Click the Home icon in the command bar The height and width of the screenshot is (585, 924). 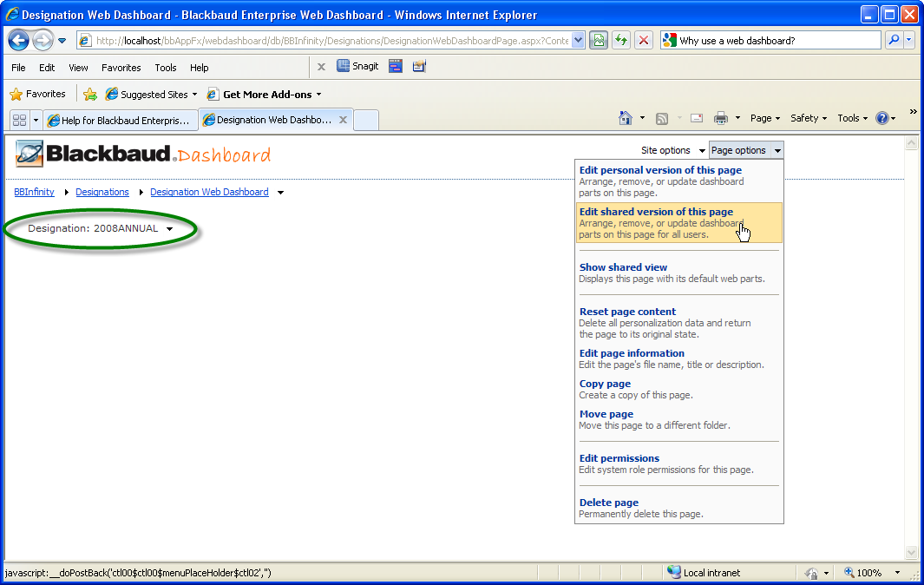point(626,118)
